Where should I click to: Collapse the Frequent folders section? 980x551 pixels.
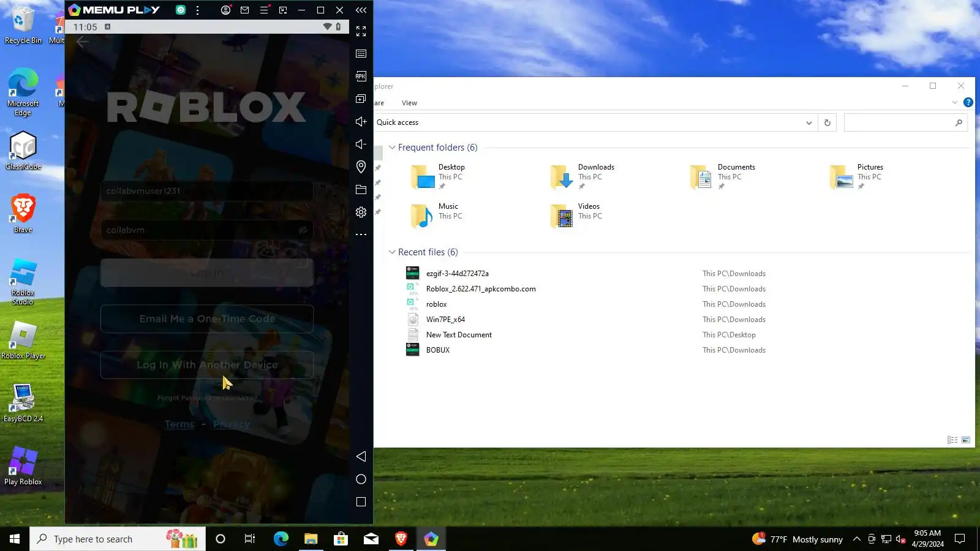(x=392, y=148)
